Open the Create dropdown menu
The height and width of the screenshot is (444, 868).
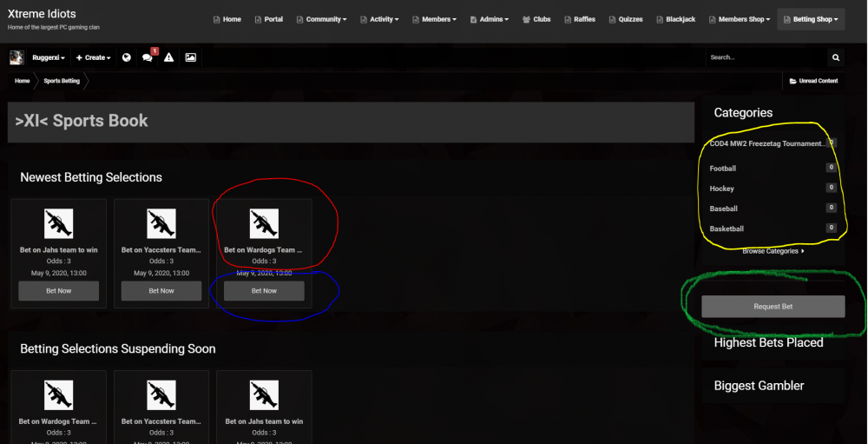[x=94, y=57]
